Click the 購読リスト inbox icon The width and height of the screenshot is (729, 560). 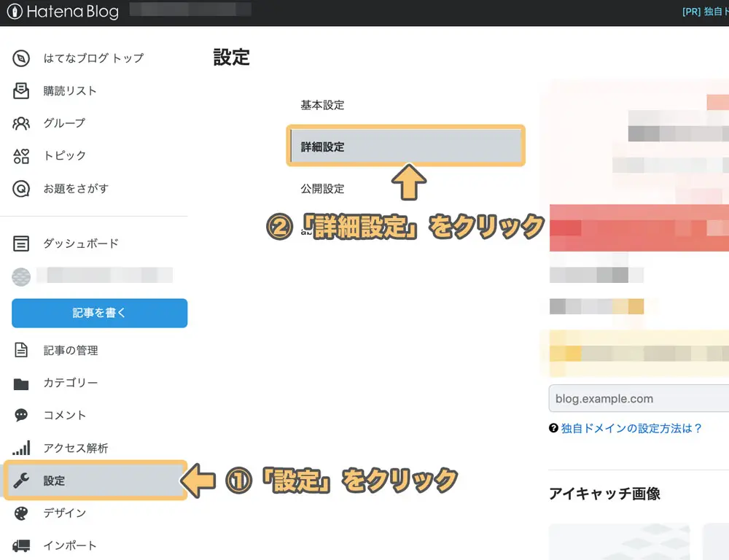click(21, 90)
